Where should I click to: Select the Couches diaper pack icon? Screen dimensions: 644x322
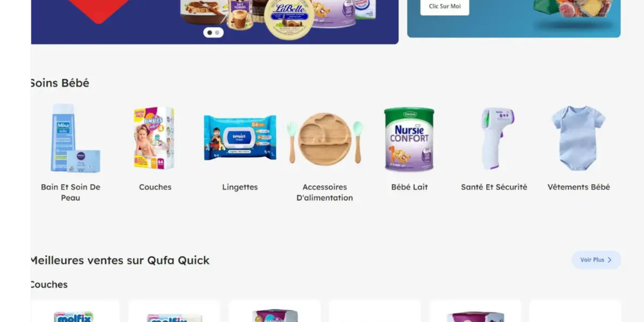coord(155,138)
